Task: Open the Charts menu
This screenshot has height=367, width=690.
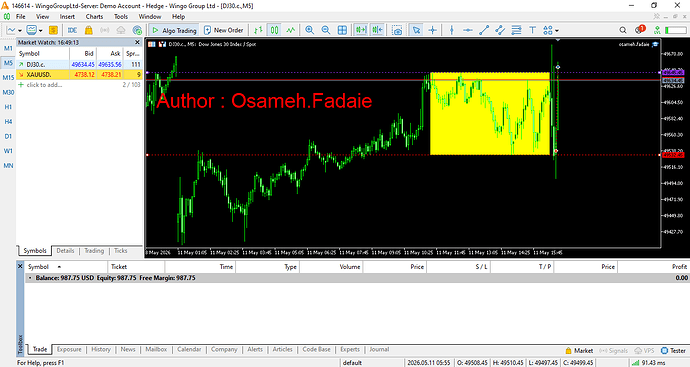Action: [94, 17]
